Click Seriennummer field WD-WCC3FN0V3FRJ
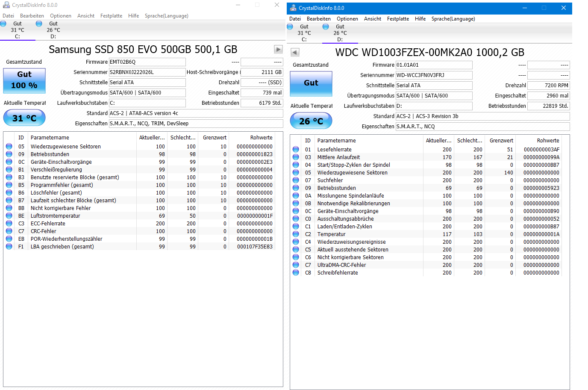588x390 pixels. click(x=434, y=75)
